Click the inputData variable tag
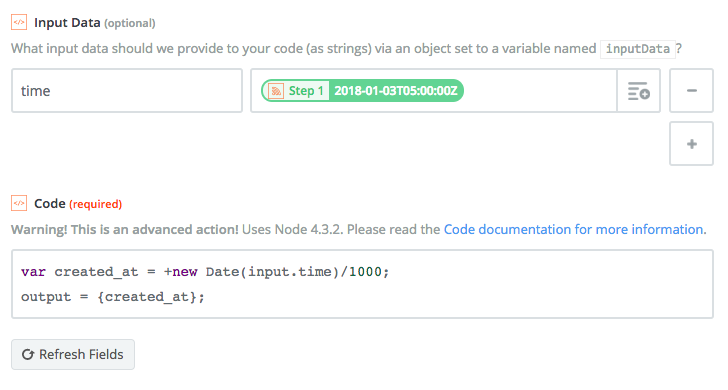 [x=637, y=49]
